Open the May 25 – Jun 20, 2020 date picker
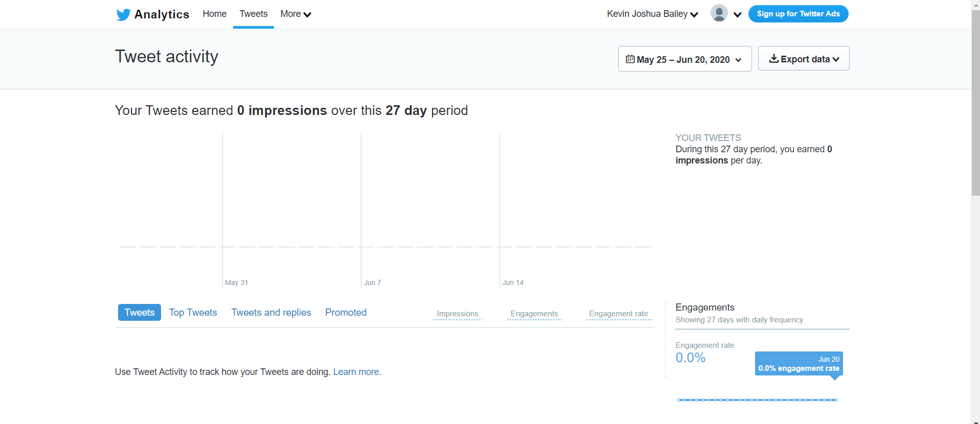 pos(685,59)
